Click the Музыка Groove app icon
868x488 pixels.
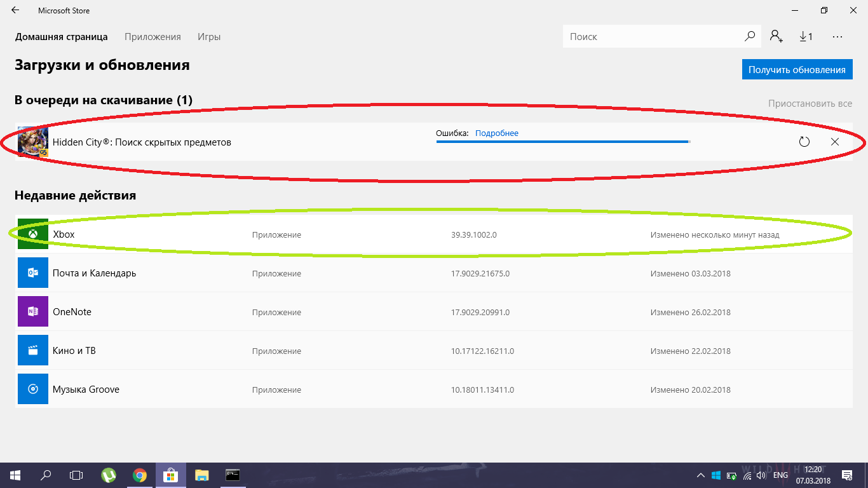point(33,390)
